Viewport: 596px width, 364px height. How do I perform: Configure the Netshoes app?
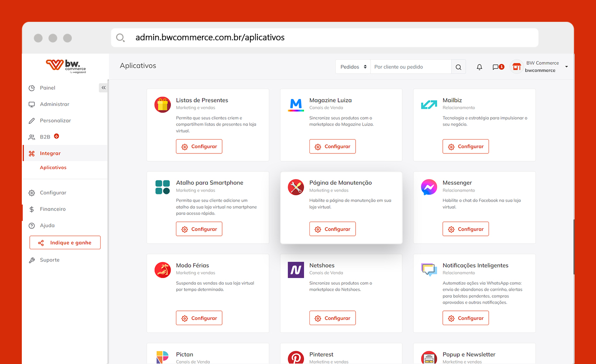coord(332,318)
